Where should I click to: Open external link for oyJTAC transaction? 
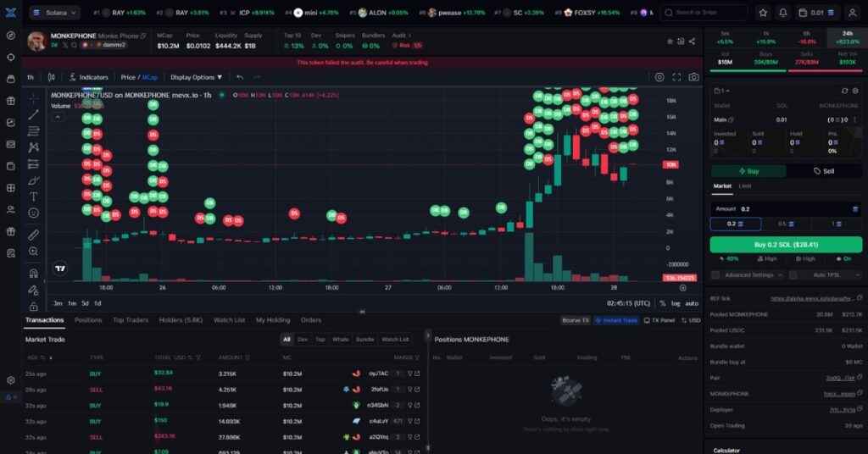pyautogui.click(x=417, y=374)
